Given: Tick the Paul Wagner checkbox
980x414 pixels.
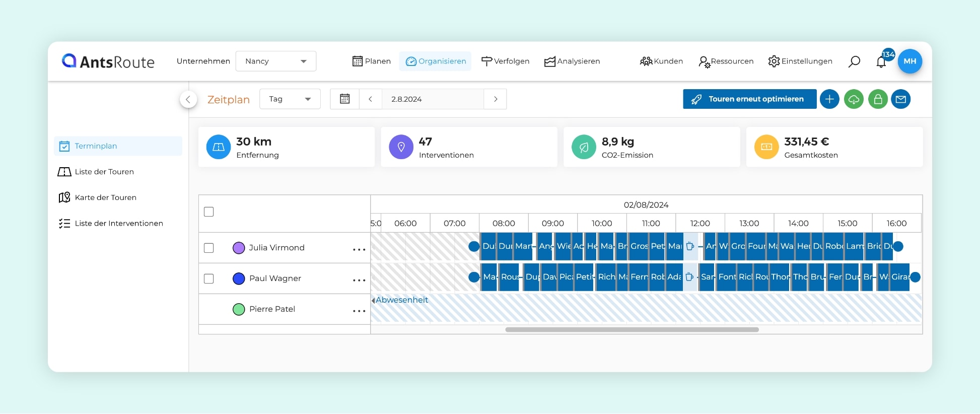Looking at the screenshot, I should (209, 279).
